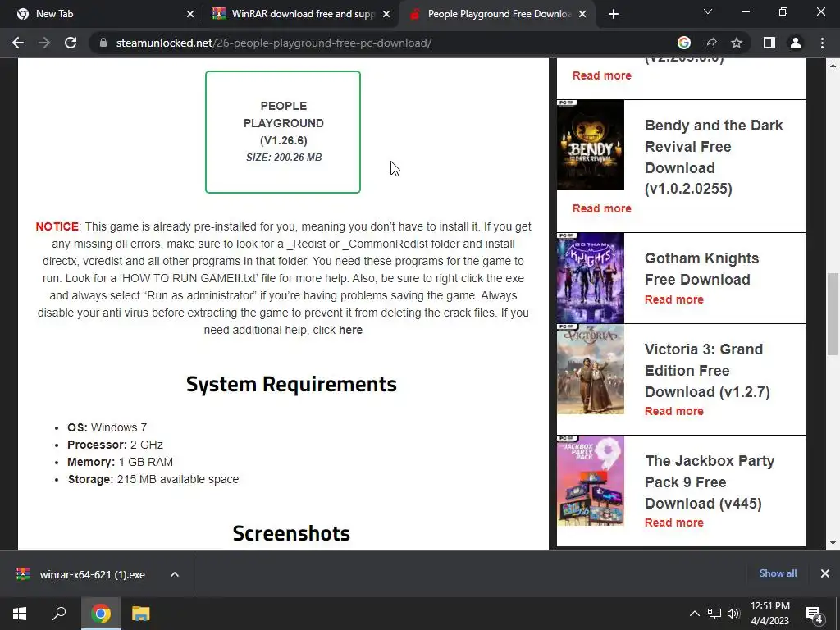Image resolution: width=840 pixels, height=630 pixels.
Task: Select People Playground Free Download tab
Action: tap(497, 14)
